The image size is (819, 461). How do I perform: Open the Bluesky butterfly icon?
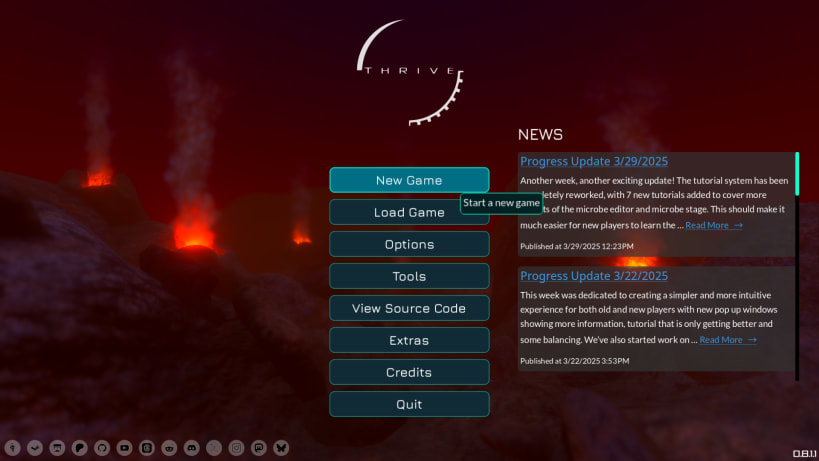click(x=281, y=448)
